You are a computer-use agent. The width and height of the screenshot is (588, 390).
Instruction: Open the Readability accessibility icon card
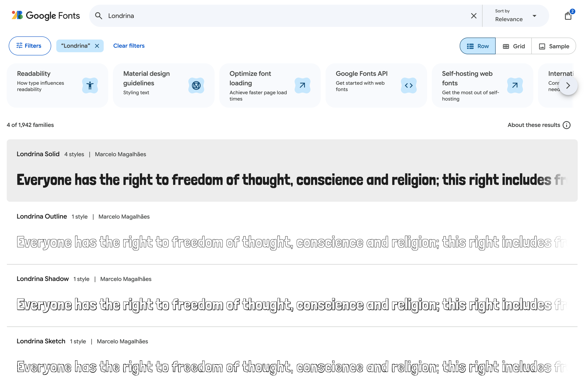90,86
